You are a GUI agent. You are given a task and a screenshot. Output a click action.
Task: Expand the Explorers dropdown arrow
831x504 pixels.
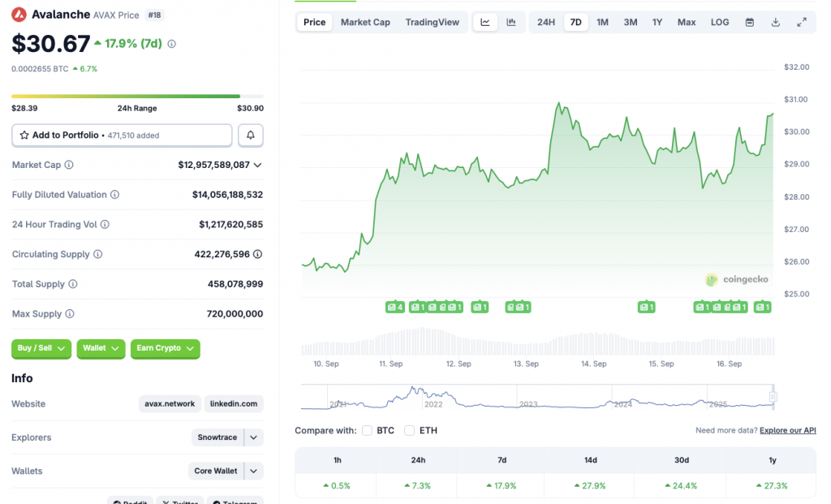(x=254, y=437)
